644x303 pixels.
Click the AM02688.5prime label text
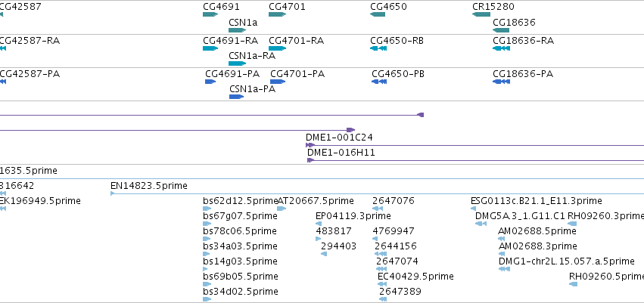point(537,231)
